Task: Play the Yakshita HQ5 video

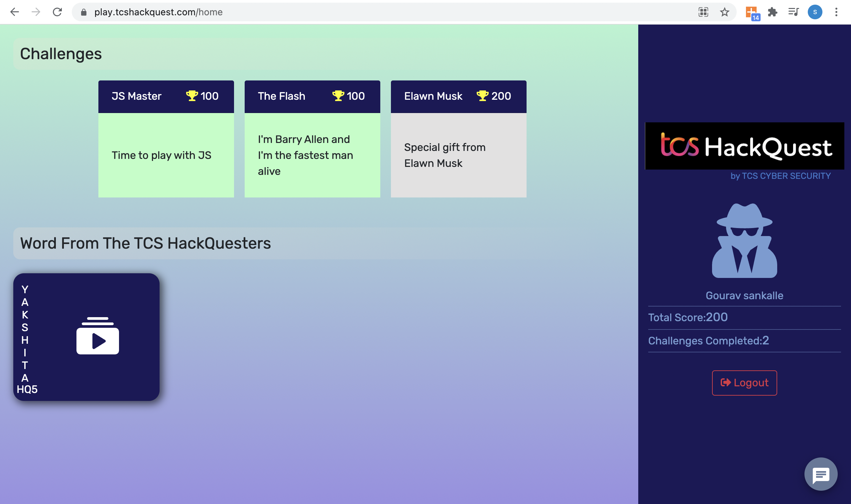Action: coord(97,337)
